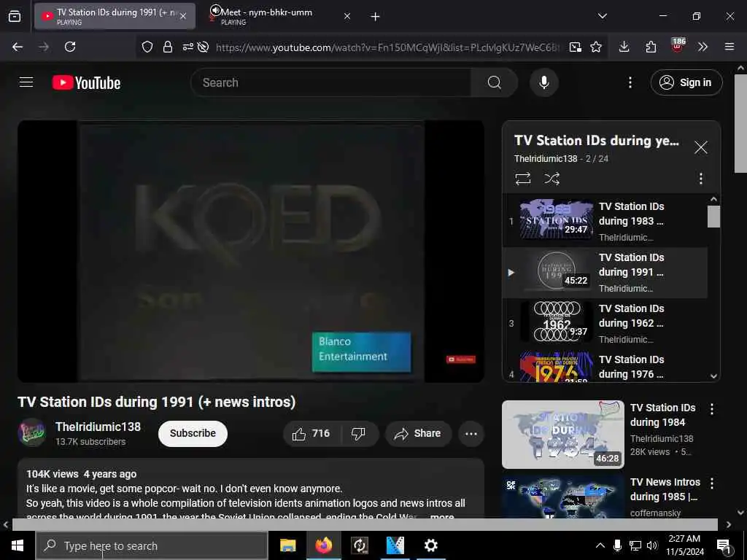Toggle playlist shuffle button

coord(551,179)
